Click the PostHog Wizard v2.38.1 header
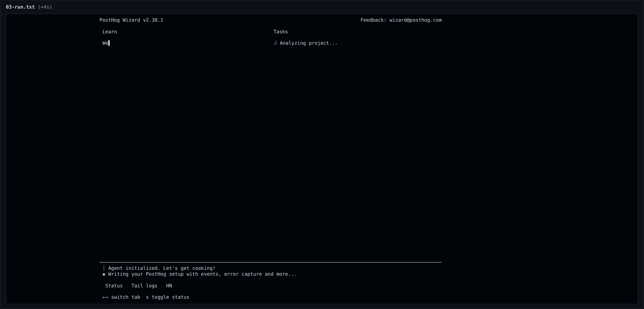Image resolution: width=644 pixels, height=309 pixels. pyautogui.click(x=131, y=20)
